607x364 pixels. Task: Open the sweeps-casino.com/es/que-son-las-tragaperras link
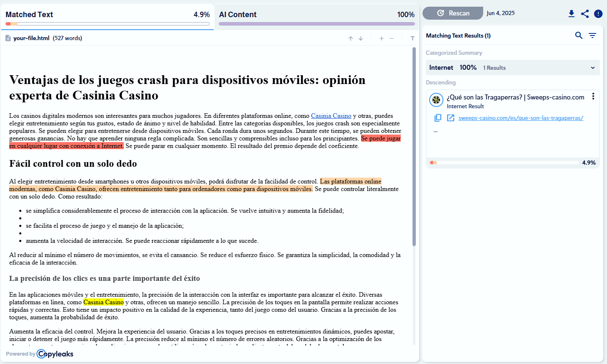[x=521, y=118]
